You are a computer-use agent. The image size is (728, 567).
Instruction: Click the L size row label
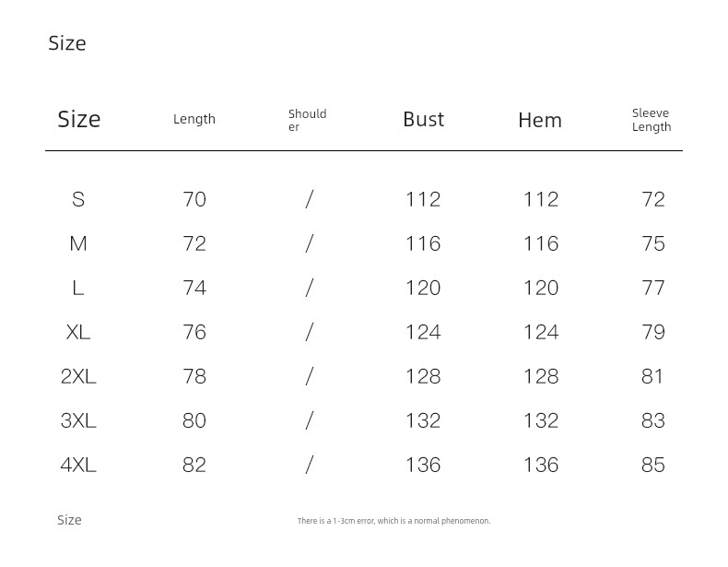[78, 288]
